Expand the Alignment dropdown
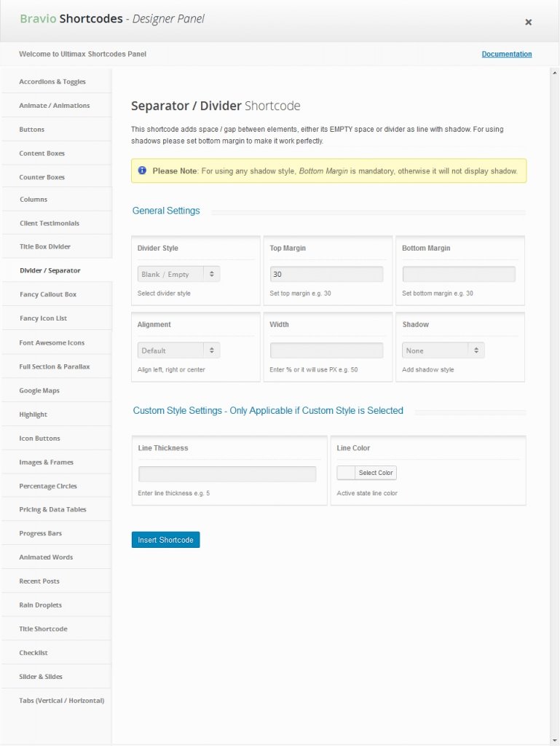The width and height of the screenshot is (560, 746). point(178,350)
